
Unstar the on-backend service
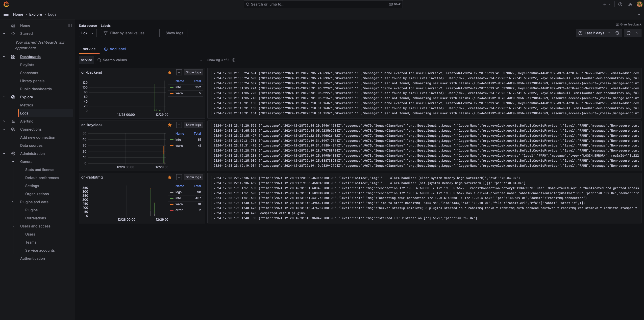tap(170, 72)
